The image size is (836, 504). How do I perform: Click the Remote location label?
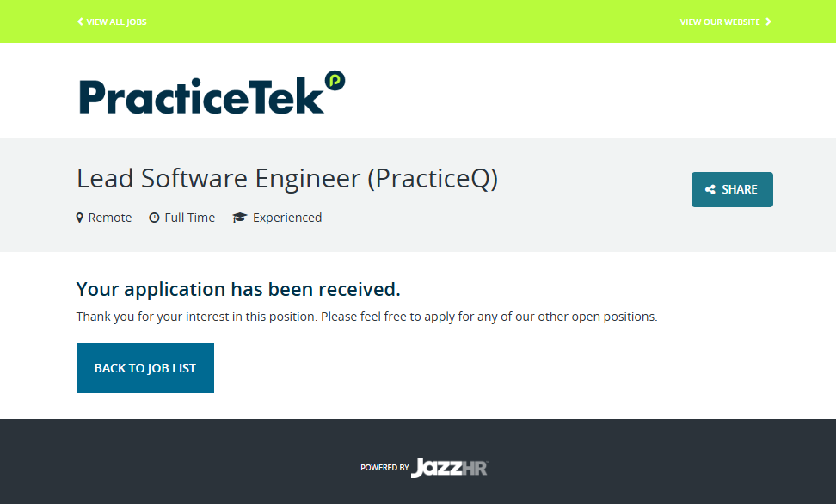click(x=110, y=218)
